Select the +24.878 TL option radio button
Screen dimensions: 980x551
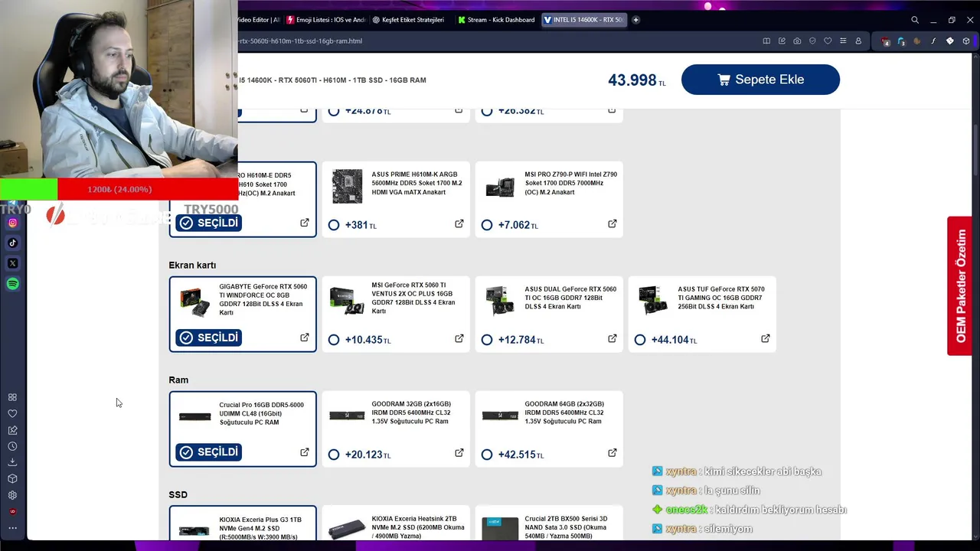[x=334, y=111]
